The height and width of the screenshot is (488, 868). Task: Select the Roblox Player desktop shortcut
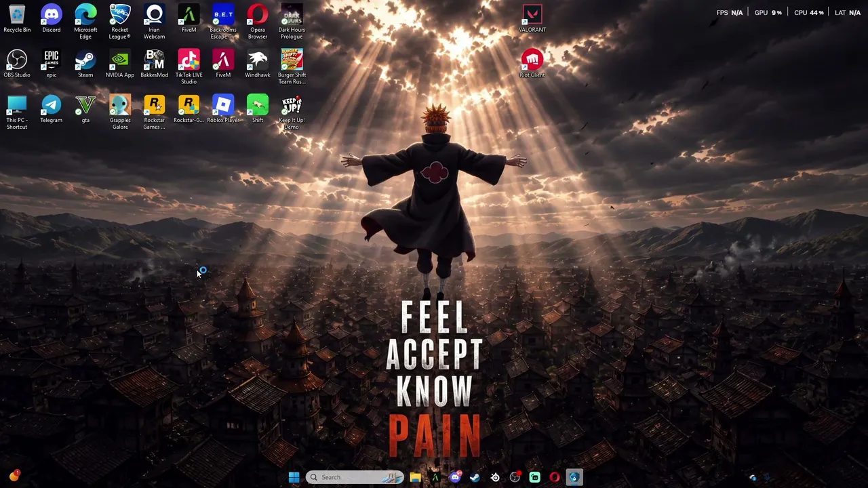point(223,109)
